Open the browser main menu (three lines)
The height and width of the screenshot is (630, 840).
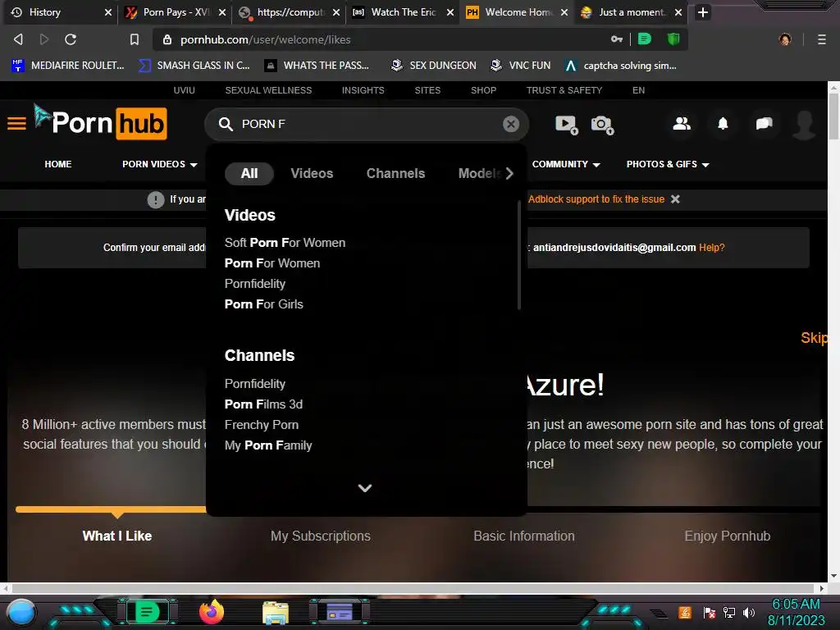coord(821,39)
